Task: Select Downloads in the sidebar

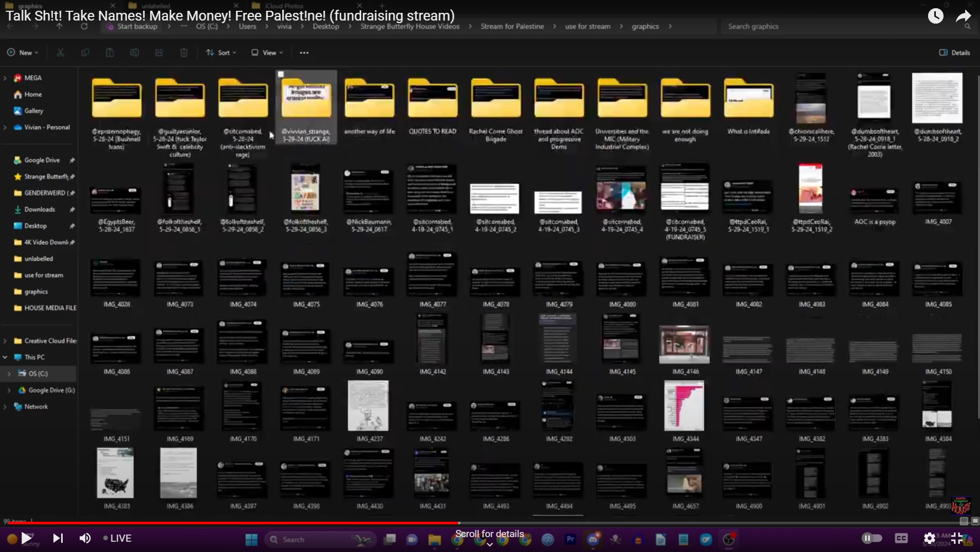Action: 39,209
